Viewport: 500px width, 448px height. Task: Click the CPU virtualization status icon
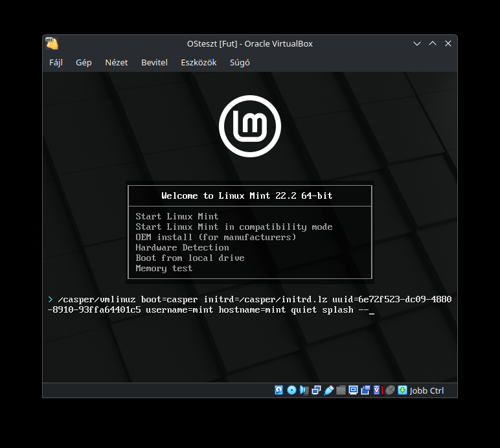coord(378,390)
